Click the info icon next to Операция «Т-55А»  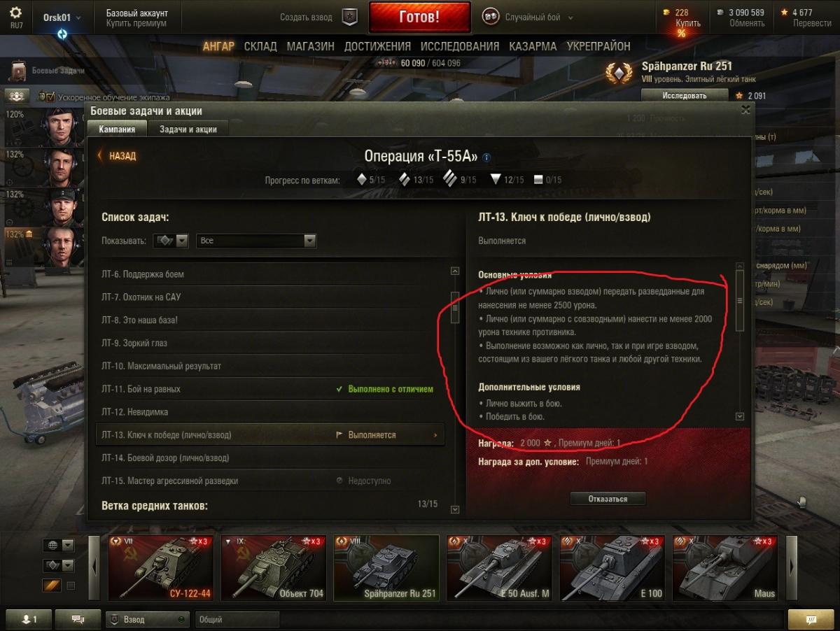coord(486,157)
